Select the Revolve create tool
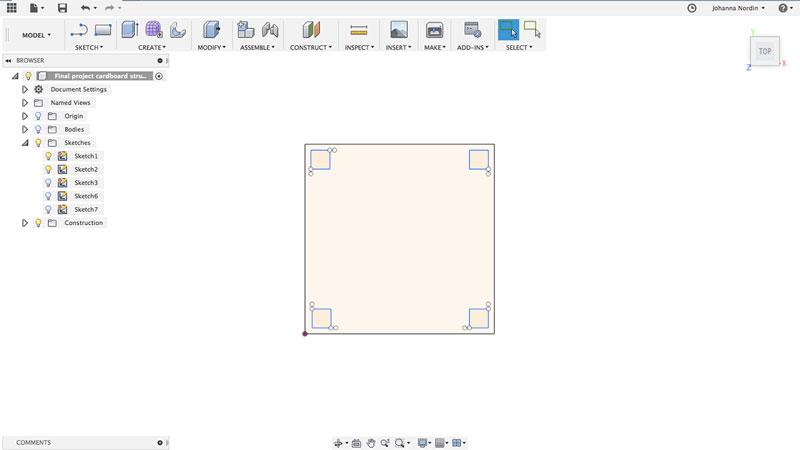The height and width of the screenshot is (450, 800). [x=178, y=30]
